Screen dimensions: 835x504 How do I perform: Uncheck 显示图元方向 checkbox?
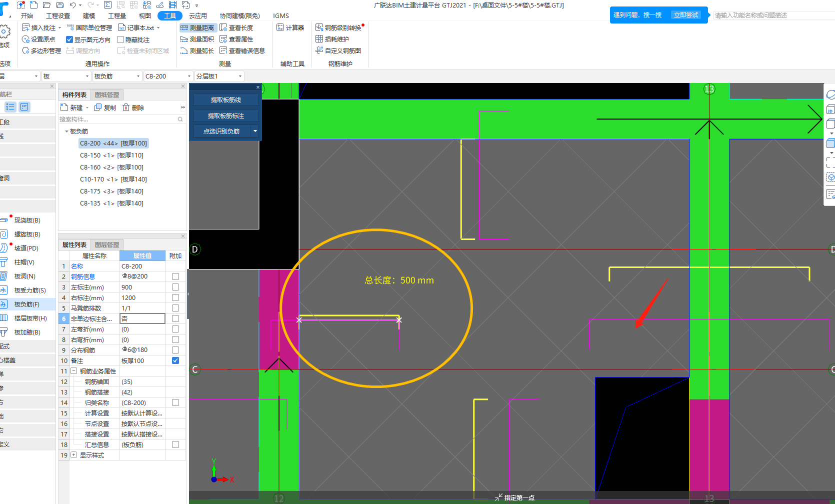click(69, 39)
